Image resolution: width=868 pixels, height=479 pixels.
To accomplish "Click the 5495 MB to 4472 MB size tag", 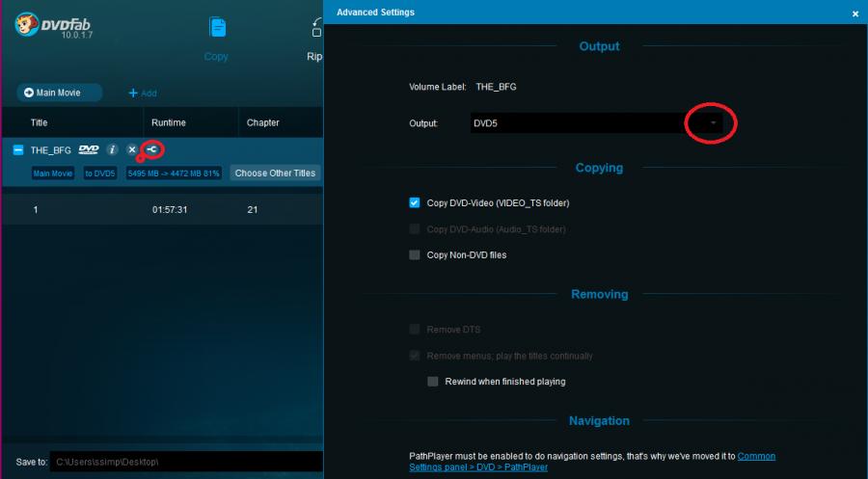I will [x=174, y=173].
